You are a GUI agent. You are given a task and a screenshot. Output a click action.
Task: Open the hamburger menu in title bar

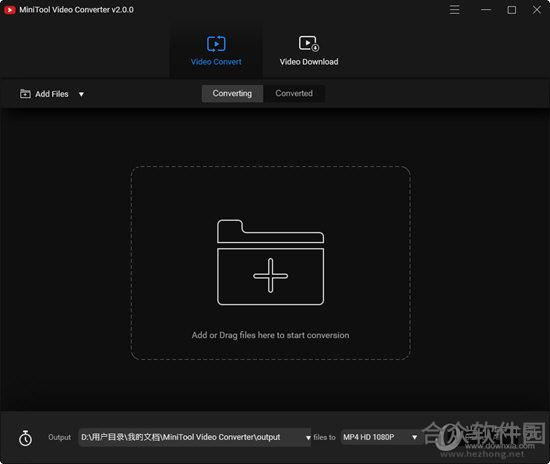pos(454,10)
